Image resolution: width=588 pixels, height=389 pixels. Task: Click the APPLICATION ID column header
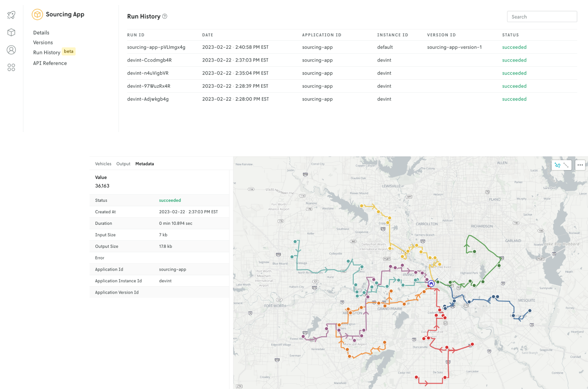[x=322, y=35]
